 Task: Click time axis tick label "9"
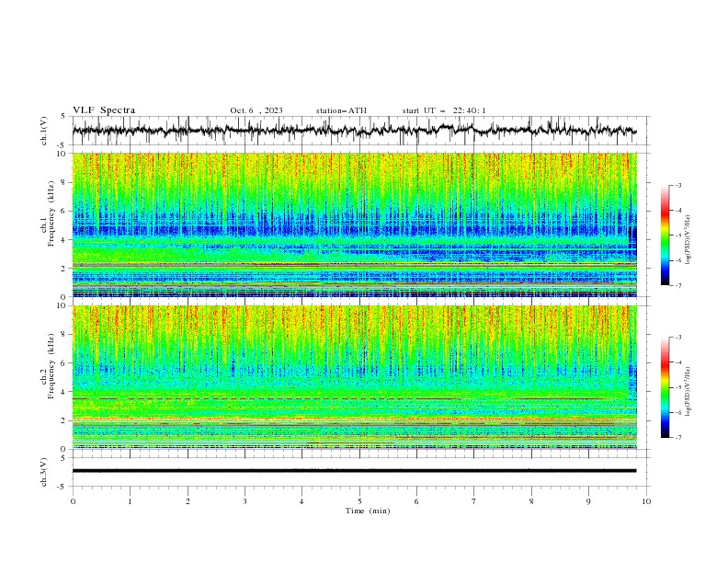click(588, 501)
